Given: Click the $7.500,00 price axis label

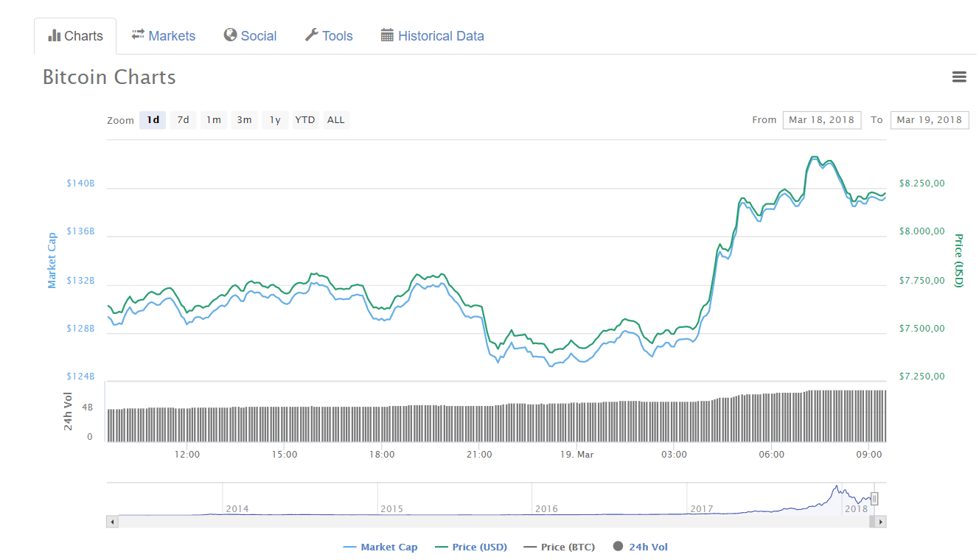Looking at the screenshot, I should coord(921,329).
